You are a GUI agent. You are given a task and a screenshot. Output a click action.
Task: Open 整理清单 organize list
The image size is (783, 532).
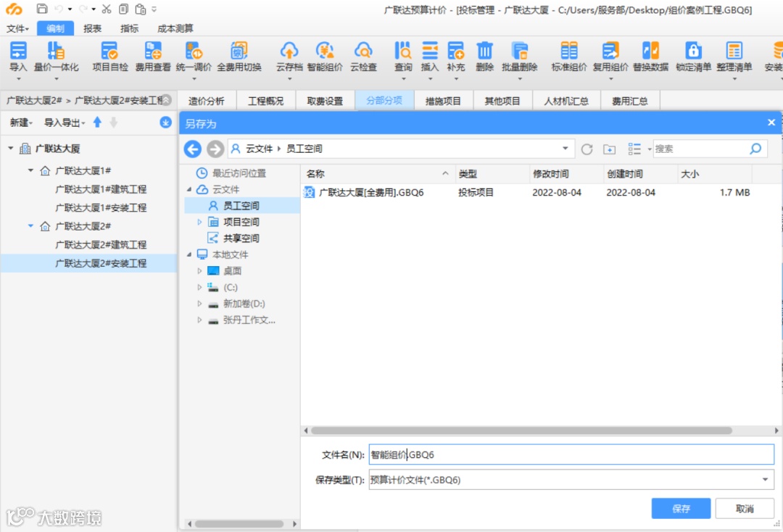tap(734, 57)
